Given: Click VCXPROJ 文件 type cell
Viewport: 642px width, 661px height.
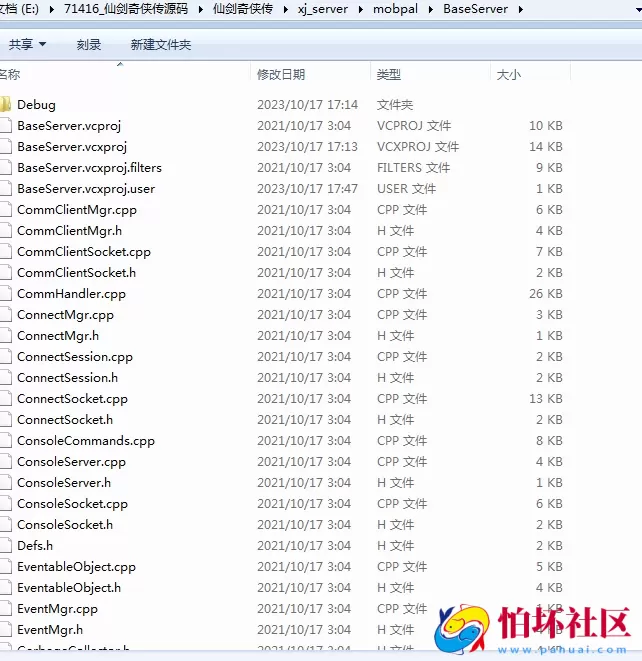Looking at the screenshot, I should 418,147.
